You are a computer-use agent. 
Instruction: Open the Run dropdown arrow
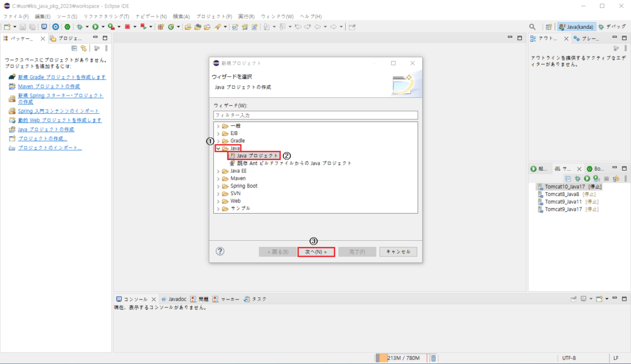click(103, 27)
